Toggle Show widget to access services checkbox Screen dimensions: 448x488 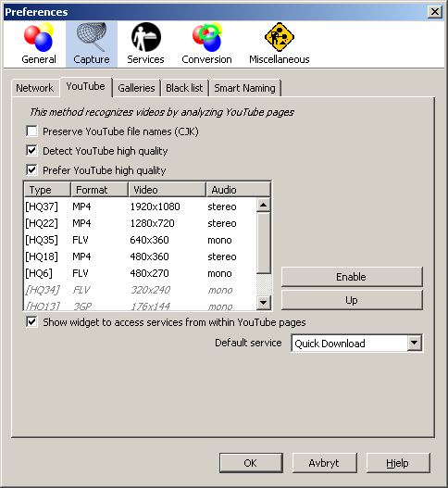pos(31,322)
